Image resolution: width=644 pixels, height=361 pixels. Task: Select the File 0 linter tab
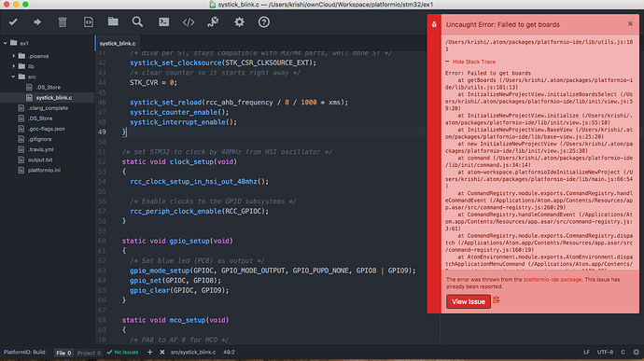tap(63, 353)
